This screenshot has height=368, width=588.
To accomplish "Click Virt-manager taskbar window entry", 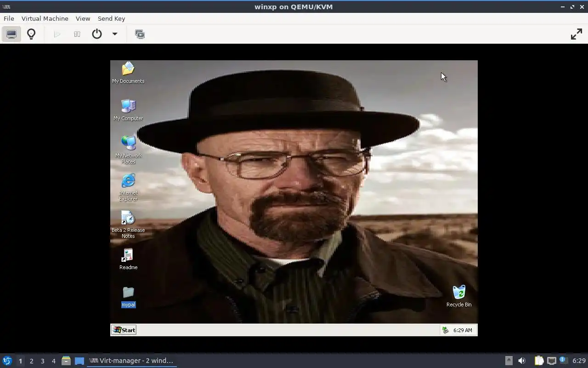I will coord(132,361).
